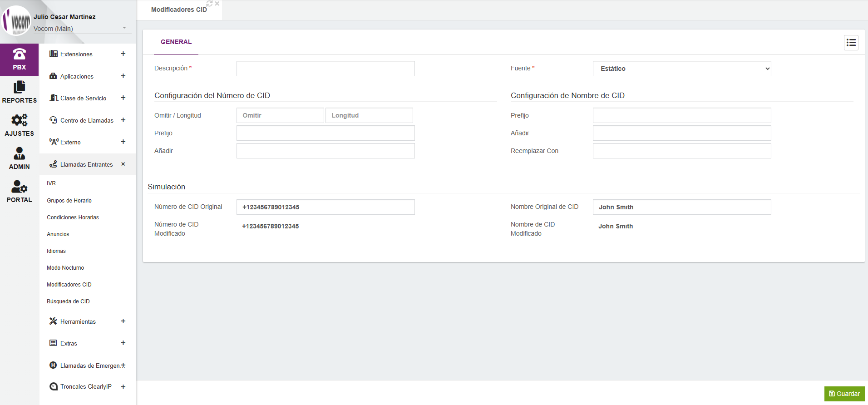
Task: Click the Vocom logo avatar
Action: click(x=16, y=21)
